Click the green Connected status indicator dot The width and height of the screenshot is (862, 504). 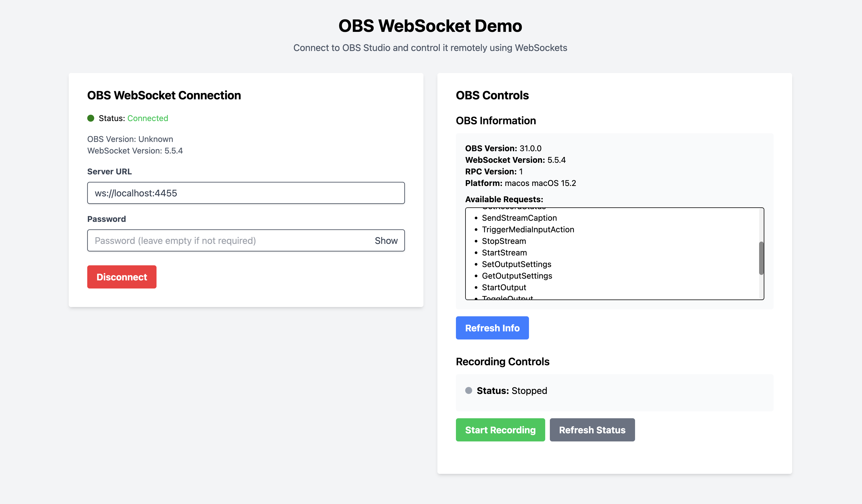coord(90,118)
